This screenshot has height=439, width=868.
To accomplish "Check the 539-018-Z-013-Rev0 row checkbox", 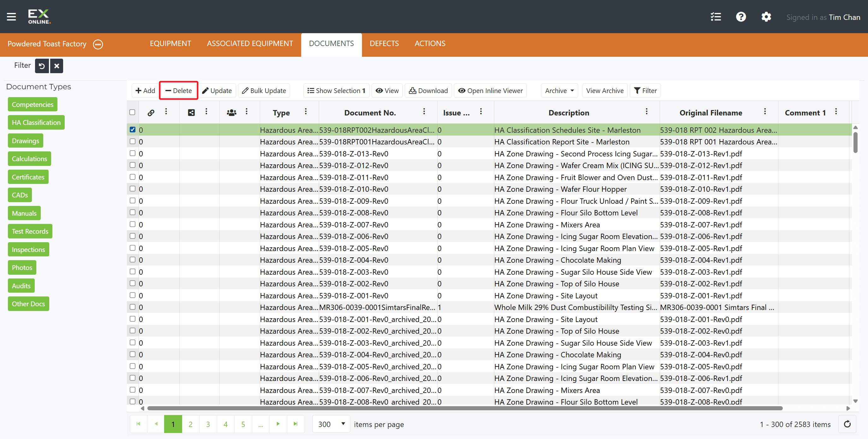I will pos(133,153).
